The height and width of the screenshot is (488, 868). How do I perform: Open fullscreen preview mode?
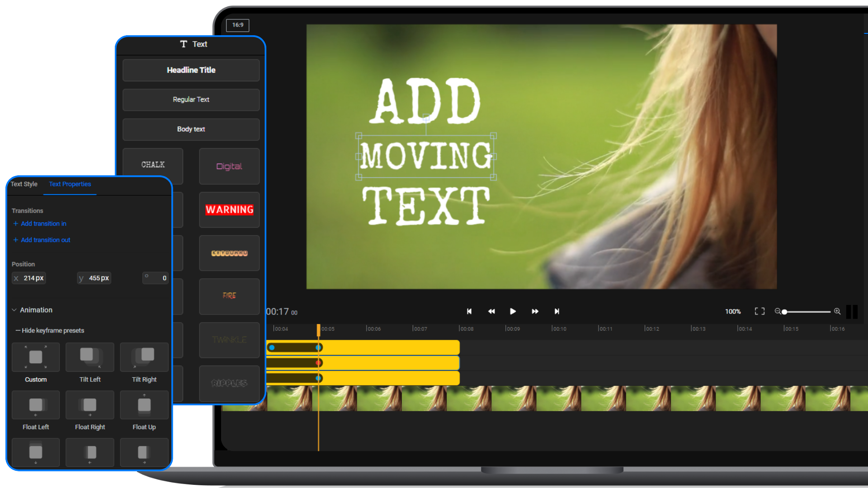point(759,311)
